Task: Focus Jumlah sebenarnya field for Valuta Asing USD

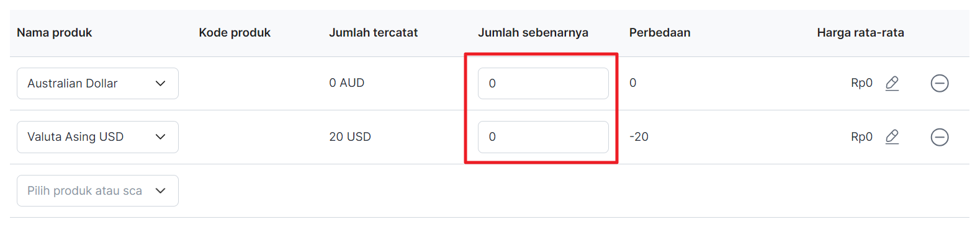Action: coord(543,137)
